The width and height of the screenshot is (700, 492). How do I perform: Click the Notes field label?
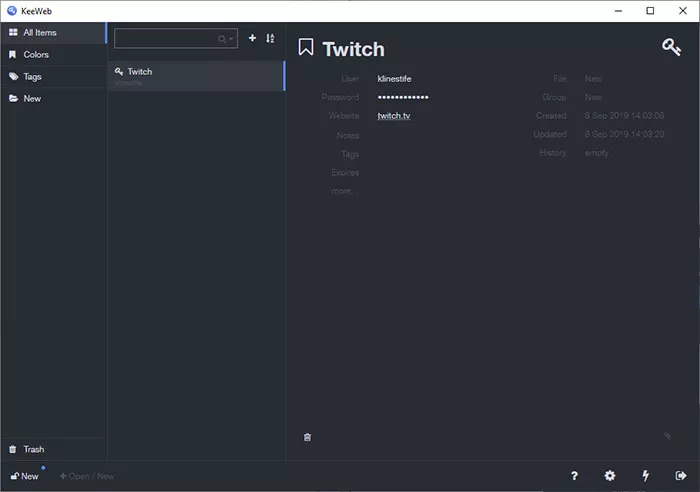348,135
